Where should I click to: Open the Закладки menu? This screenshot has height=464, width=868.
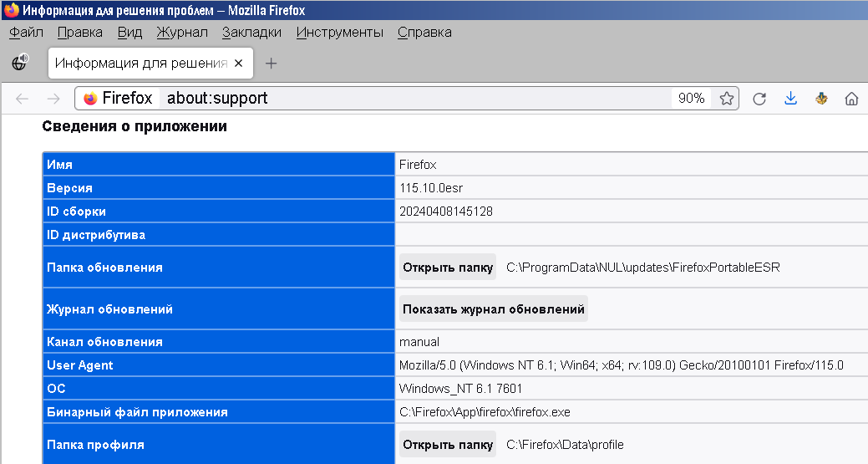tap(251, 32)
